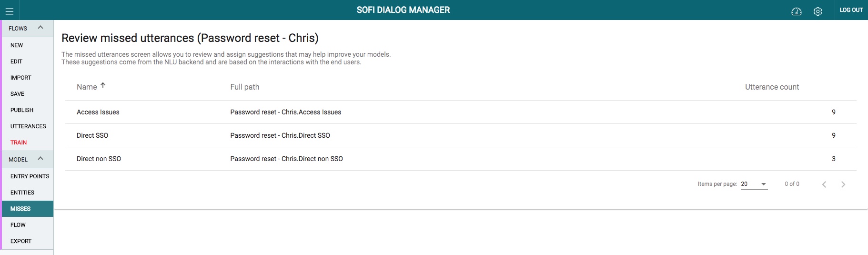Image resolution: width=868 pixels, height=255 pixels.
Task: Open ENTRY POINTS in the sidebar
Action: [28, 176]
